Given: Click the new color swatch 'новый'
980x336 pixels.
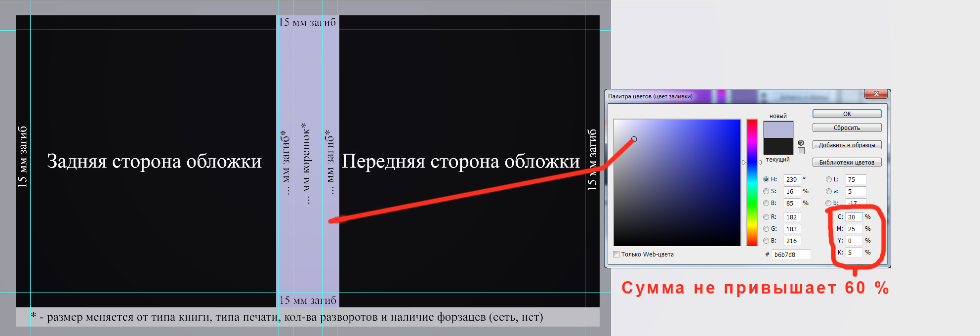Looking at the screenshot, I should 778,129.
